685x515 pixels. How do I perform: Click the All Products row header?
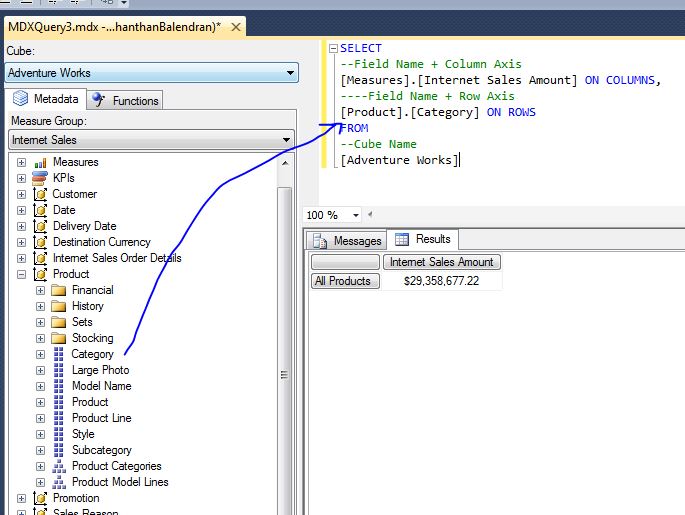[x=345, y=281]
